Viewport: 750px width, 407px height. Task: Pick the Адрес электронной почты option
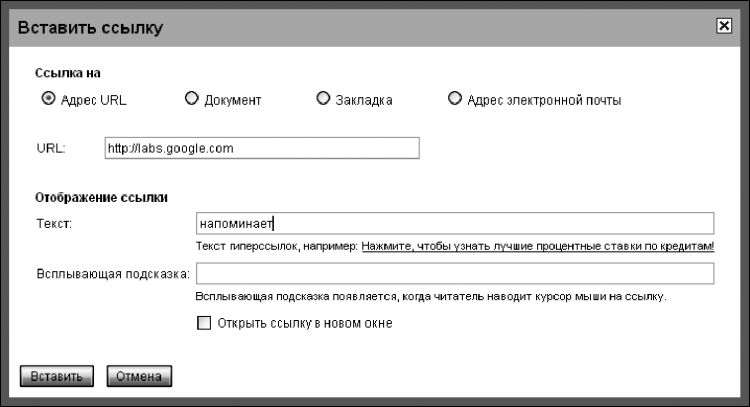coord(455,99)
